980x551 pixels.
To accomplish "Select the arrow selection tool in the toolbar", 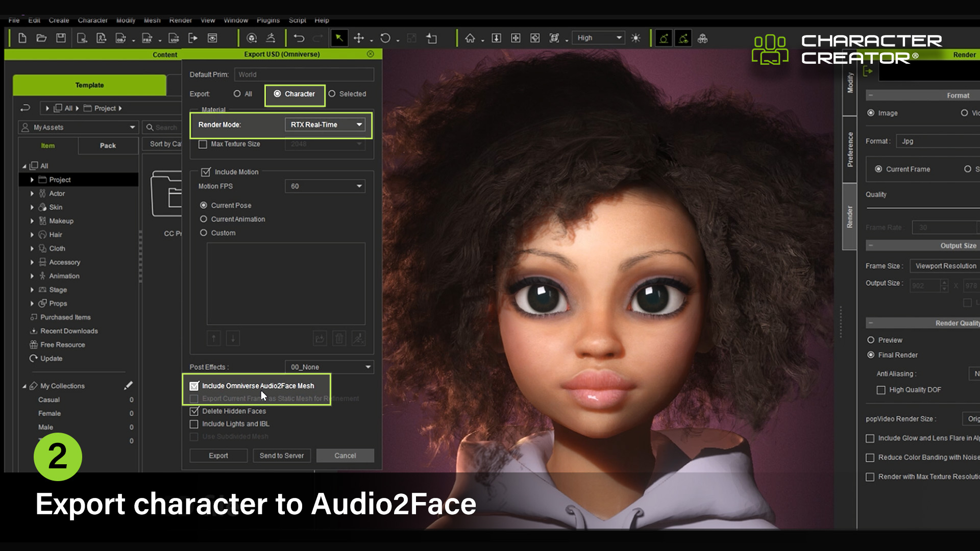I will 339,38.
